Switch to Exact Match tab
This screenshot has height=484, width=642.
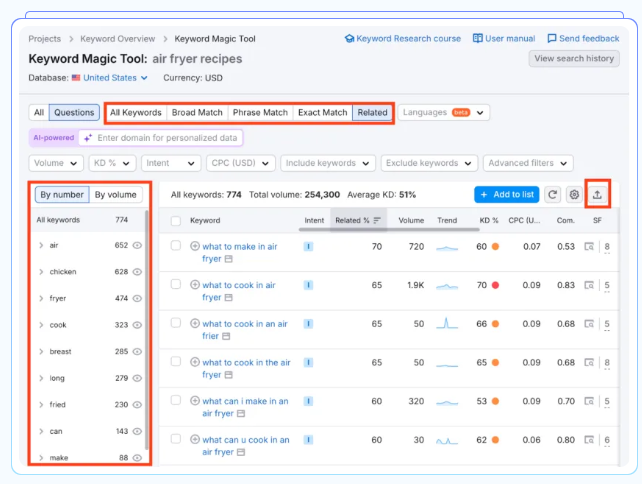click(323, 112)
